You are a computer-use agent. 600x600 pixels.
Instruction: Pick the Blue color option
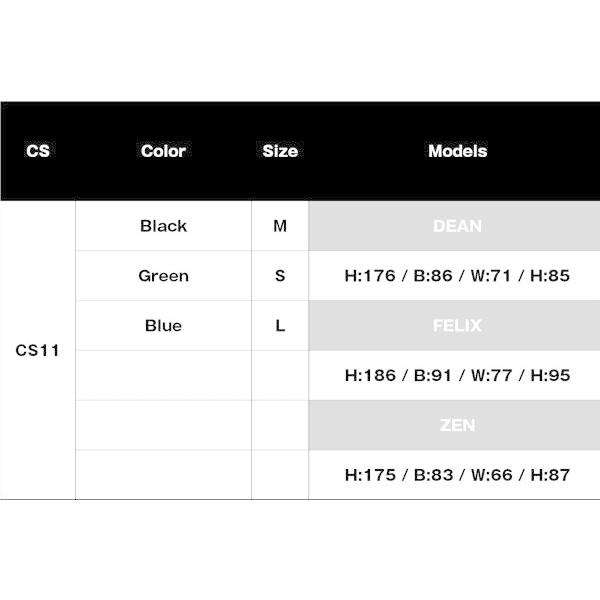coord(163,326)
